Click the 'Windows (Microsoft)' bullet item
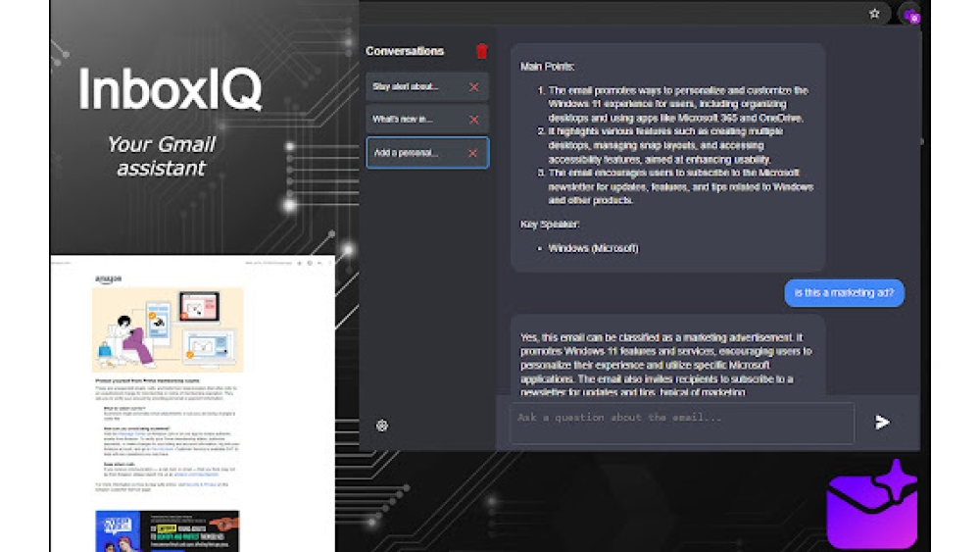Viewport: 980px width, 552px height. pyautogui.click(x=593, y=248)
